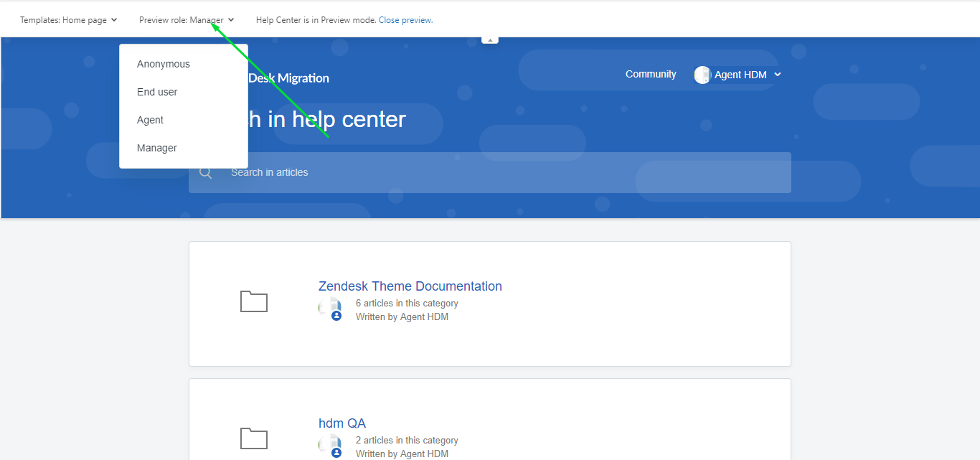Select Manager role option in the list
The image size is (980, 460).
click(x=157, y=148)
